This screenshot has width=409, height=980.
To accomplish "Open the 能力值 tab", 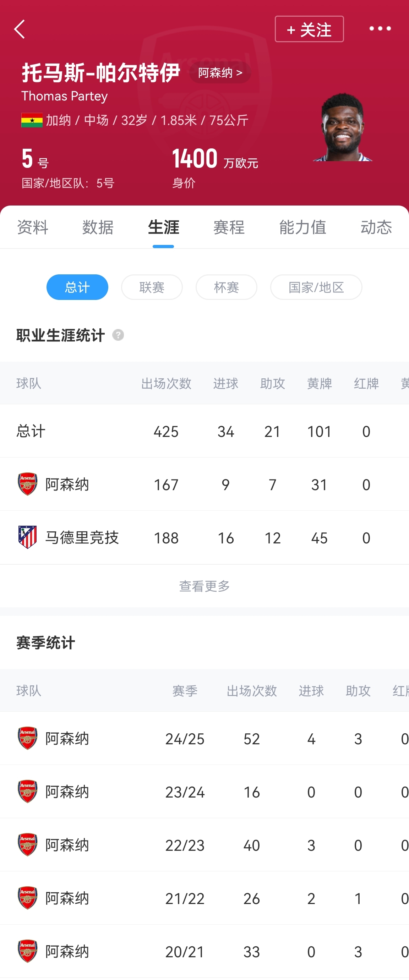I will coord(302,228).
